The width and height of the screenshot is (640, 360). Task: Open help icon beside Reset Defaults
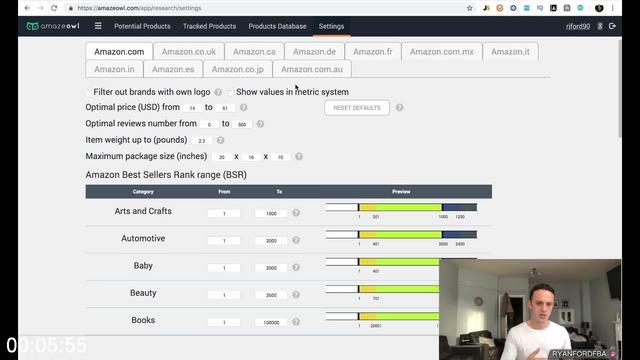tap(400, 107)
